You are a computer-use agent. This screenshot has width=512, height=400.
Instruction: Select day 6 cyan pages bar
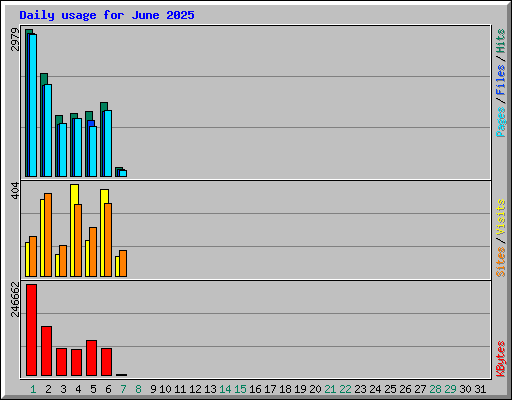pyautogui.click(x=108, y=144)
